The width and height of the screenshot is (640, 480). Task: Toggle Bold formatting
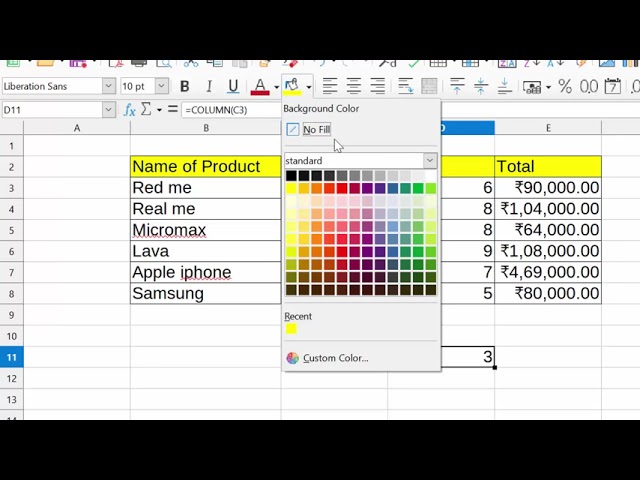pos(184,87)
